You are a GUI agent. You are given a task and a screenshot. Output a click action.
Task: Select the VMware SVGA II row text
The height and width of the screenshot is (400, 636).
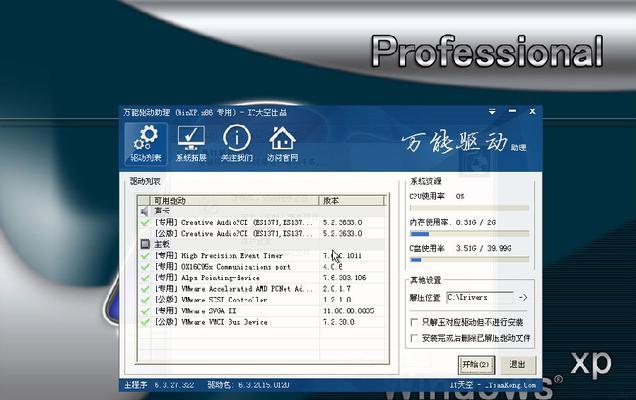(195, 311)
